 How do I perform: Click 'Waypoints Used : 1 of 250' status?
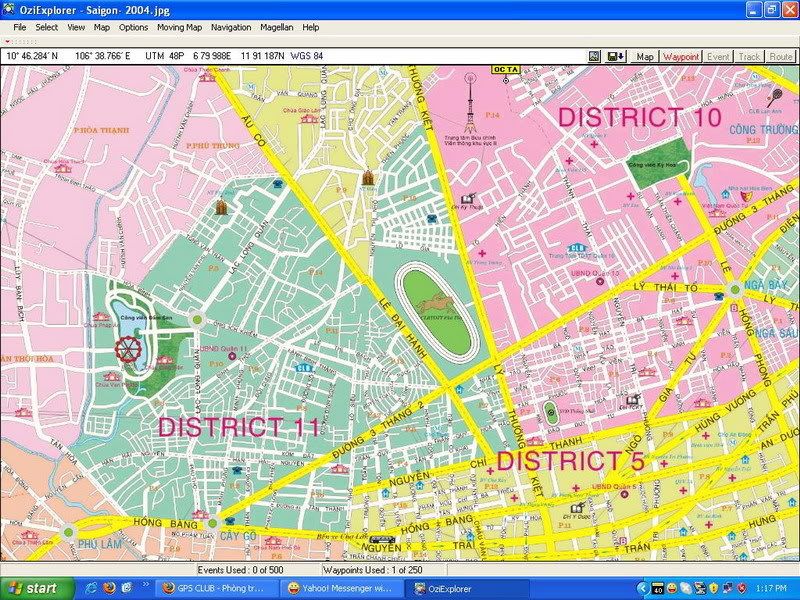[x=373, y=570]
